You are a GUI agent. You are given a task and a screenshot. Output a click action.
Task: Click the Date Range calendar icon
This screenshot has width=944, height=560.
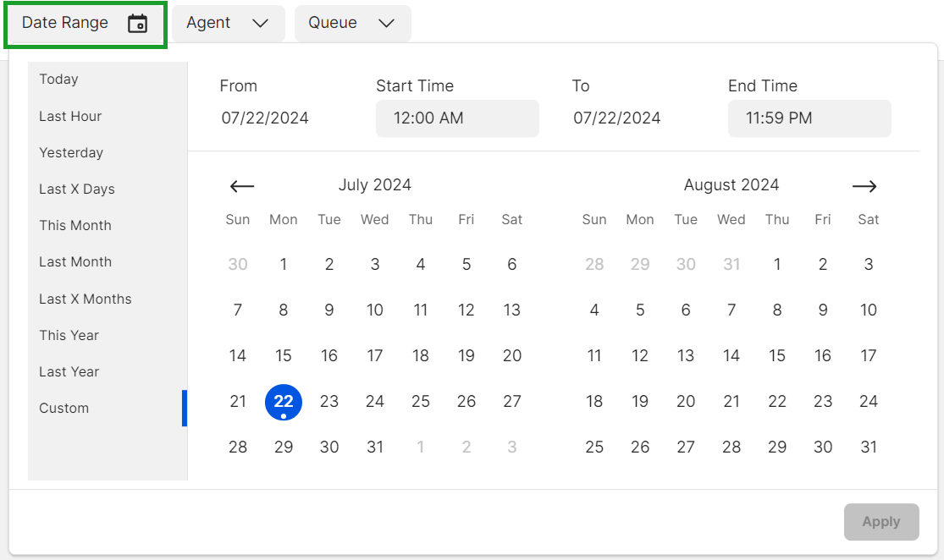coord(137,24)
